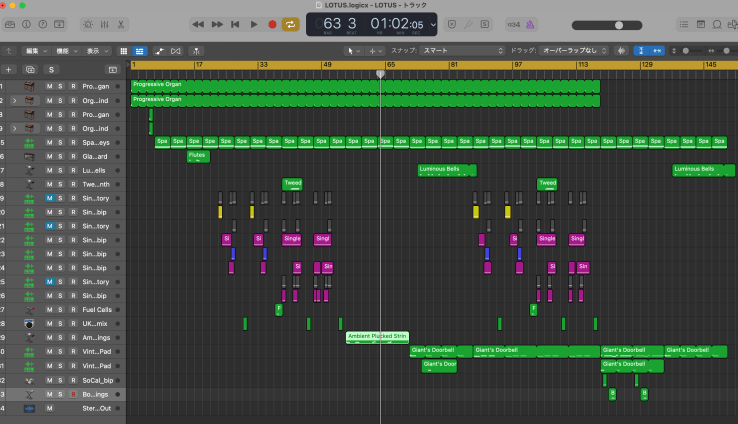Click the add new track plus button
This screenshot has width=738, height=424.
(8, 69)
